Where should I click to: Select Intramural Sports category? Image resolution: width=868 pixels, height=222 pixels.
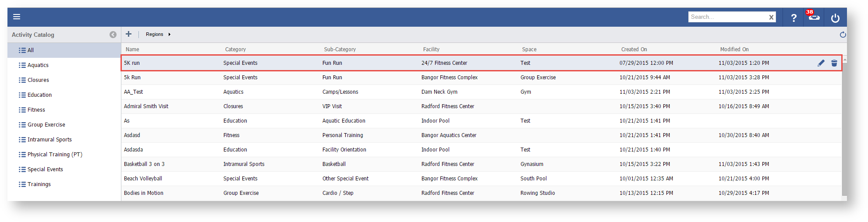pyautogui.click(x=49, y=140)
